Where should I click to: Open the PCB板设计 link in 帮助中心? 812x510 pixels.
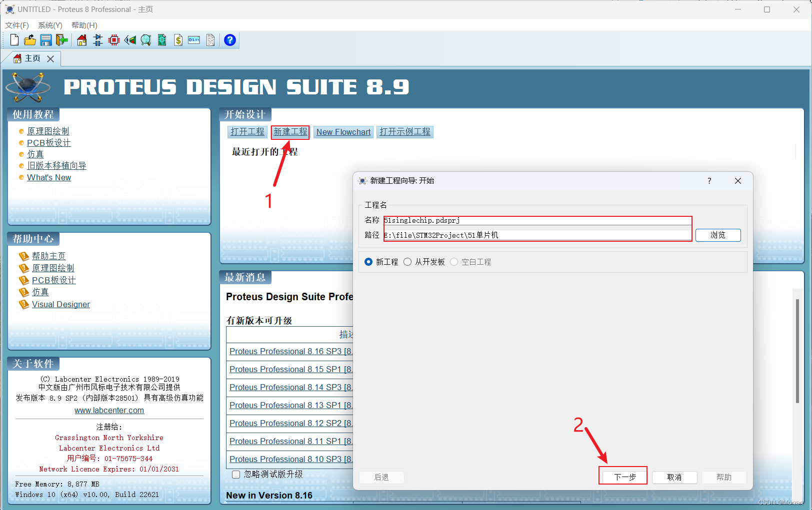[54, 280]
